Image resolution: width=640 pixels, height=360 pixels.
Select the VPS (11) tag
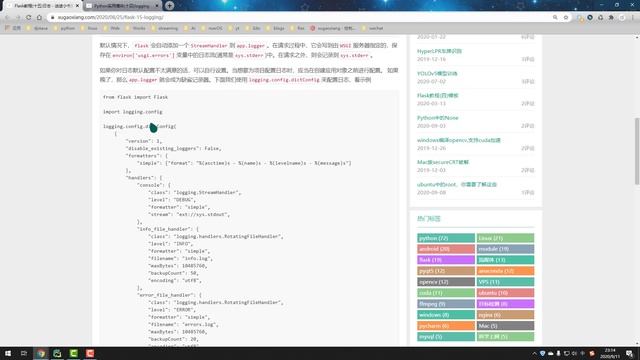click(x=505, y=282)
